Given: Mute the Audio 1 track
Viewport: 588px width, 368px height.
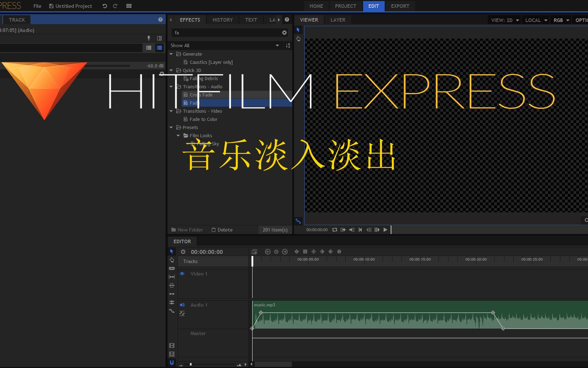Looking at the screenshot, I should (x=182, y=305).
